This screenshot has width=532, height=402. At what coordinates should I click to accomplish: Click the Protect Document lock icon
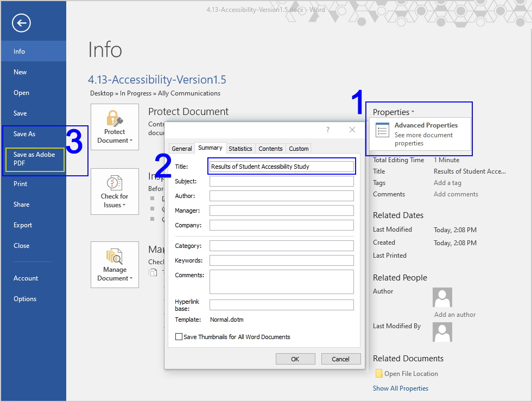(115, 119)
